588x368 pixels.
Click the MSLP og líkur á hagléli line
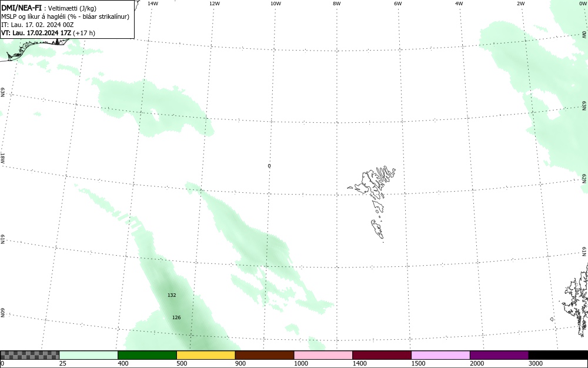pos(65,16)
